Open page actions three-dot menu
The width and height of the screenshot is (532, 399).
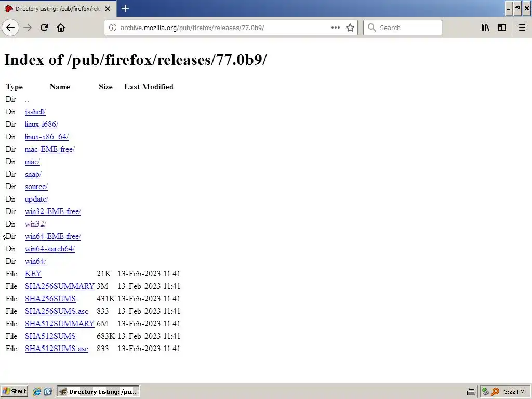336,28
